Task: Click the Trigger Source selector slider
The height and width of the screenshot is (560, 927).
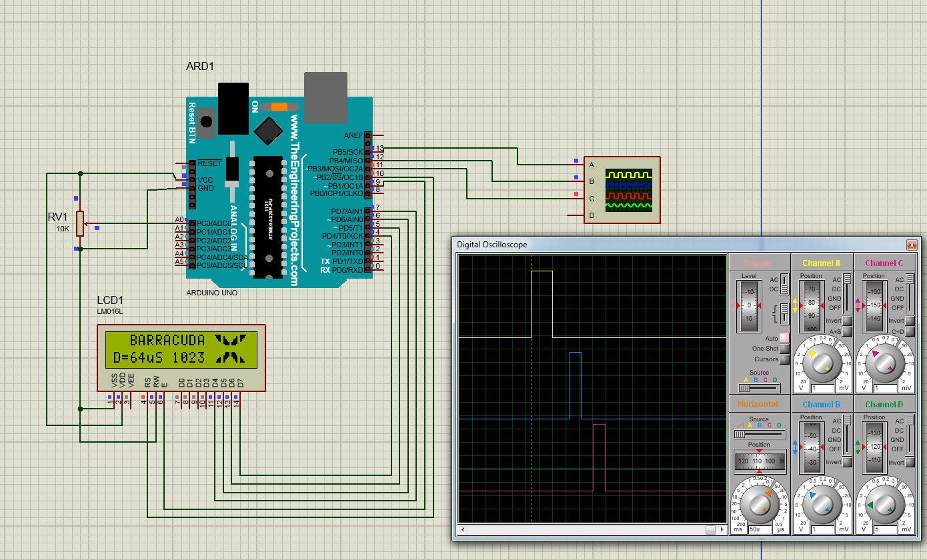Action: tap(759, 387)
